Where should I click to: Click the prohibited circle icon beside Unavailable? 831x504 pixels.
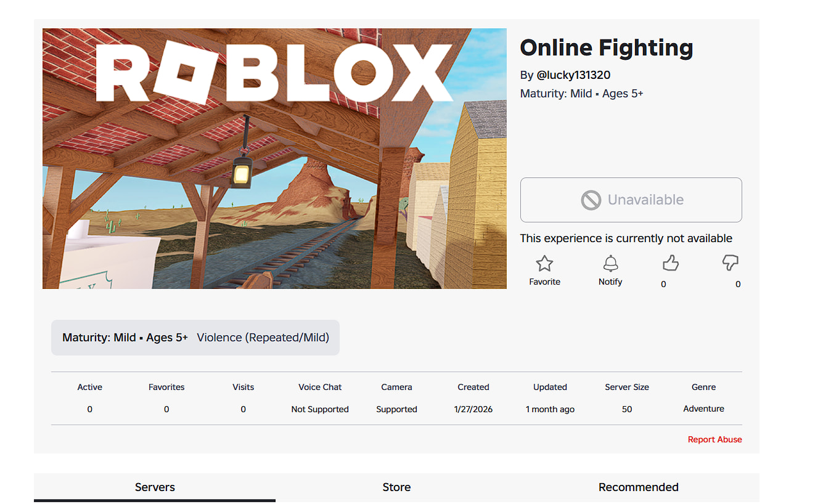(x=591, y=200)
